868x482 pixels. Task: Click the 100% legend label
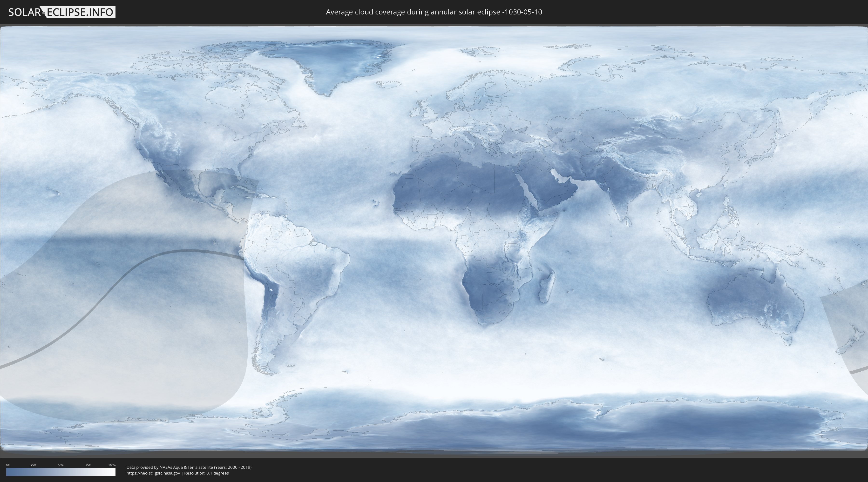point(112,465)
